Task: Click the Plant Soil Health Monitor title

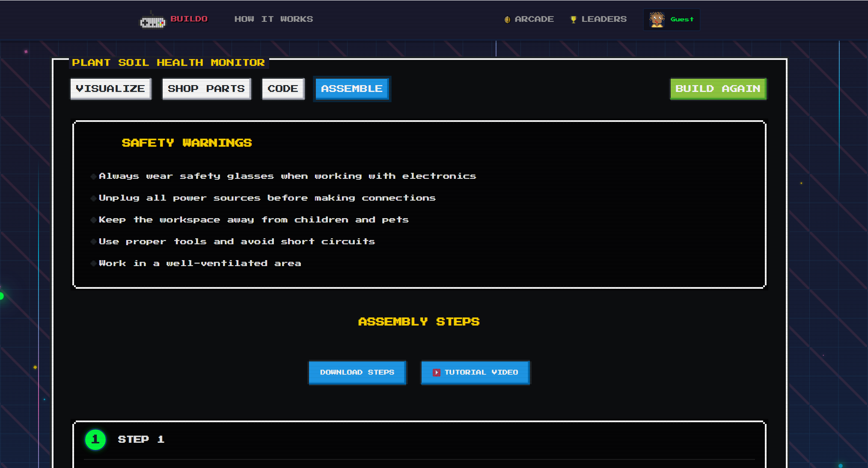Action: coord(168,62)
